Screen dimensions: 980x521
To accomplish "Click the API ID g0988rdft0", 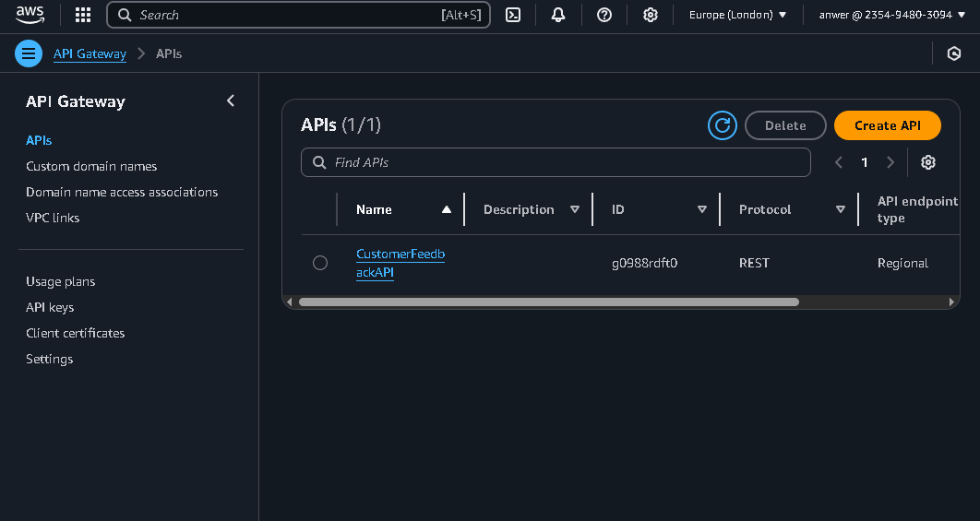I will tap(644, 263).
